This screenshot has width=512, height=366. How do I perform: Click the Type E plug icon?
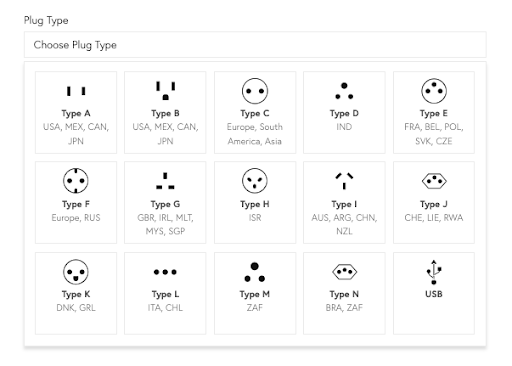[x=434, y=91]
